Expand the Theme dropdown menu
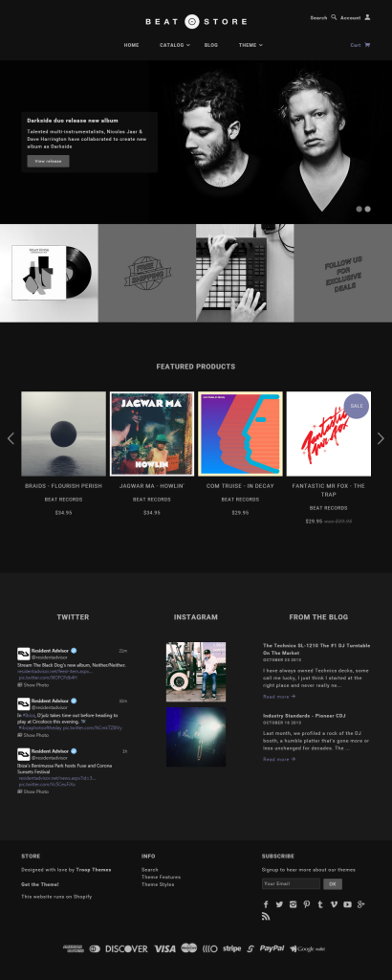Screen dimensions: 392x980 click(x=250, y=45)
